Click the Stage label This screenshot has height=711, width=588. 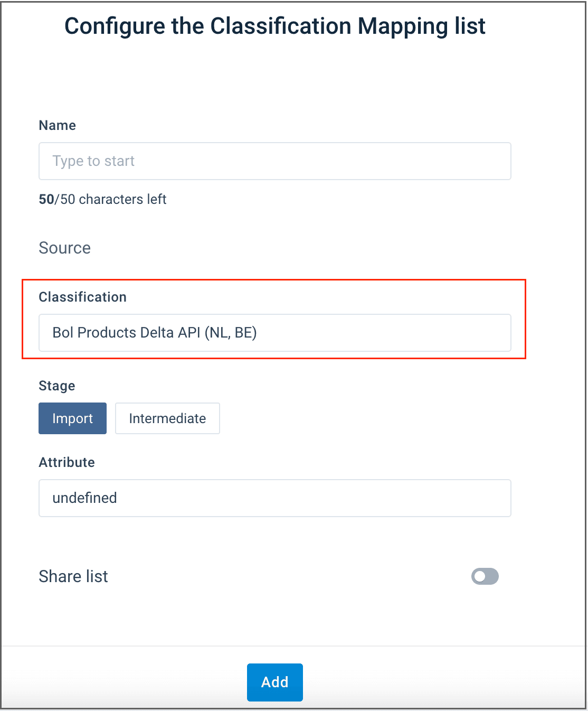(57, 386)
